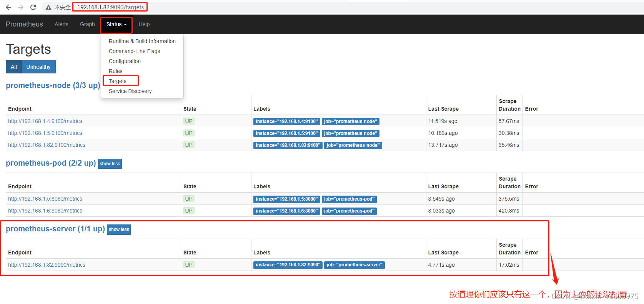Click job="prometheus-node" label in 192.168.1.4 row
The width and height of the screenshot is (644, 304).
(351, 121)
